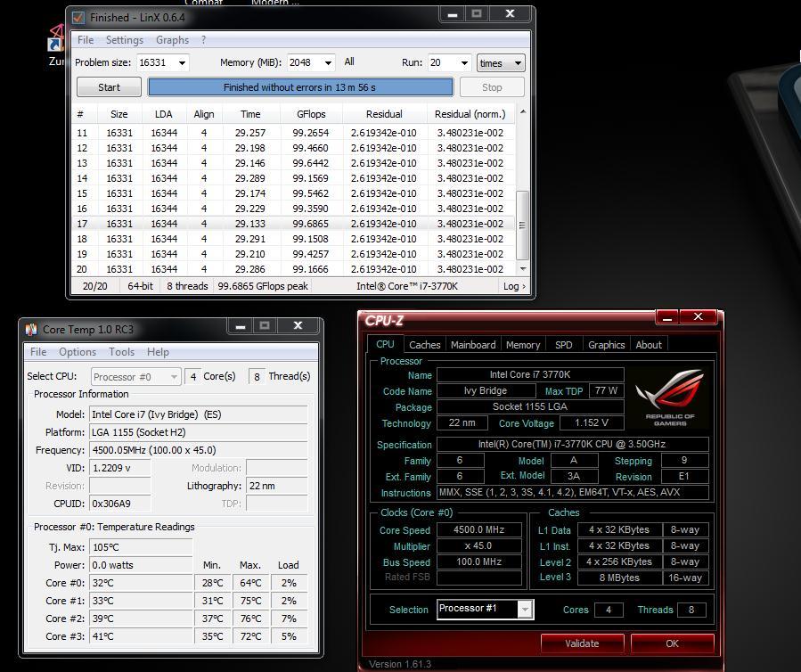This screenshot has height=672, width=801.
Task: Select result row 13 with 99.6442 GFlops
Action: (x=293, y=163)
